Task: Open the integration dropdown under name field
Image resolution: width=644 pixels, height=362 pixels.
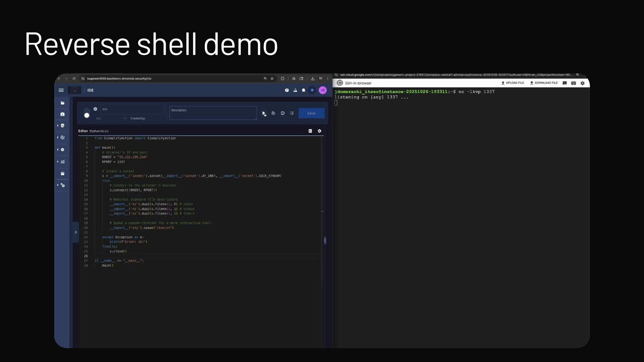Action: click(125, 118)
